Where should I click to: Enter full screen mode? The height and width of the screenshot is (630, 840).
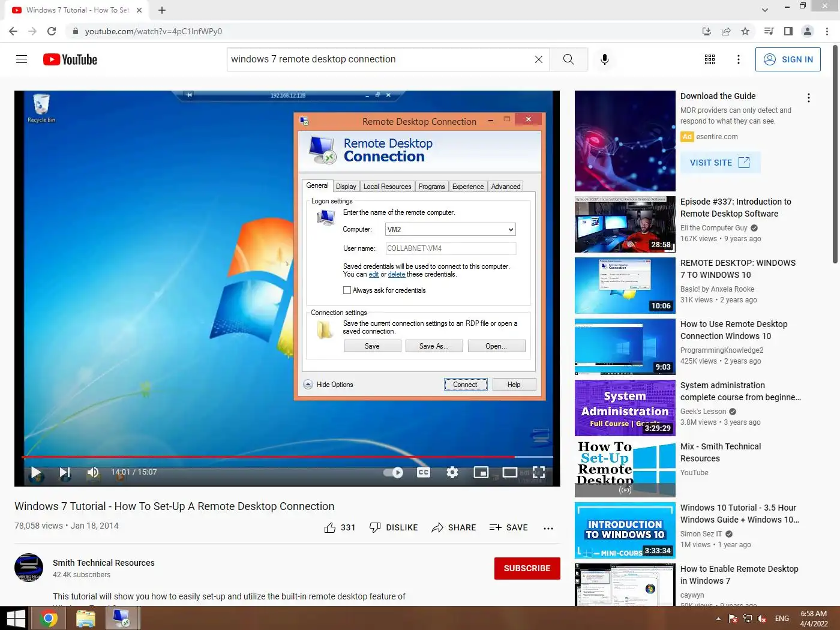(539, 473)
